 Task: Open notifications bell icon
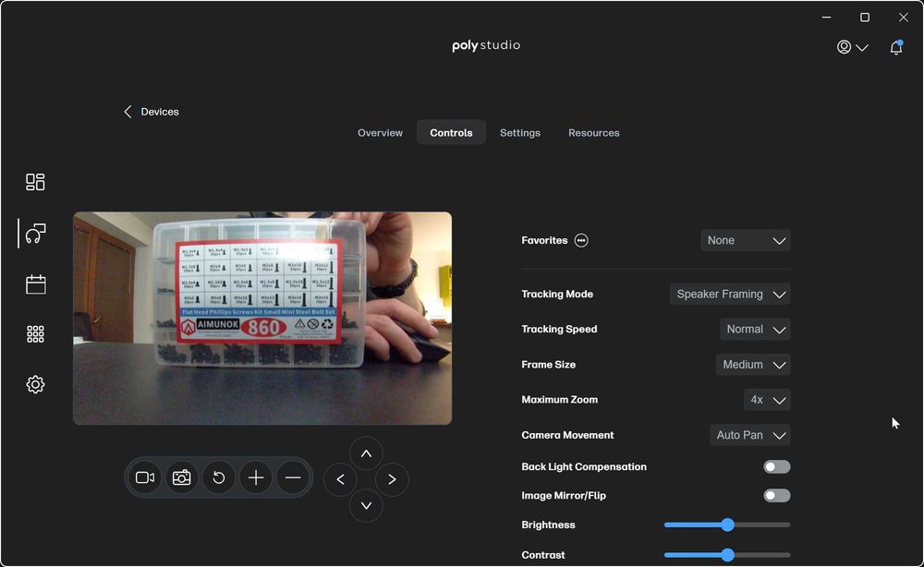896,47
